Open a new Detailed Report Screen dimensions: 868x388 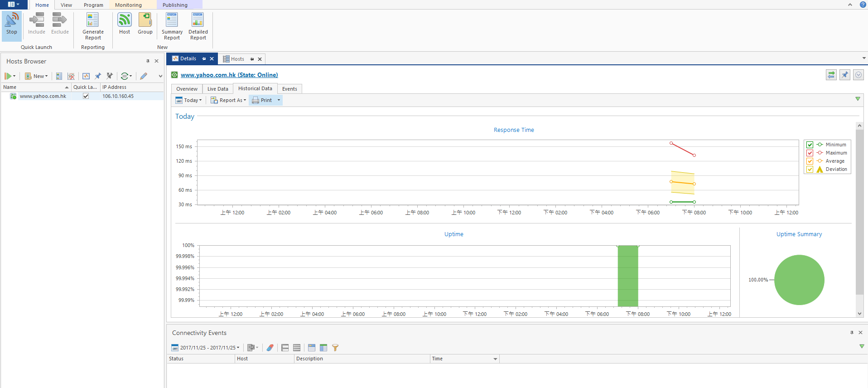click(x=198, y=26)
